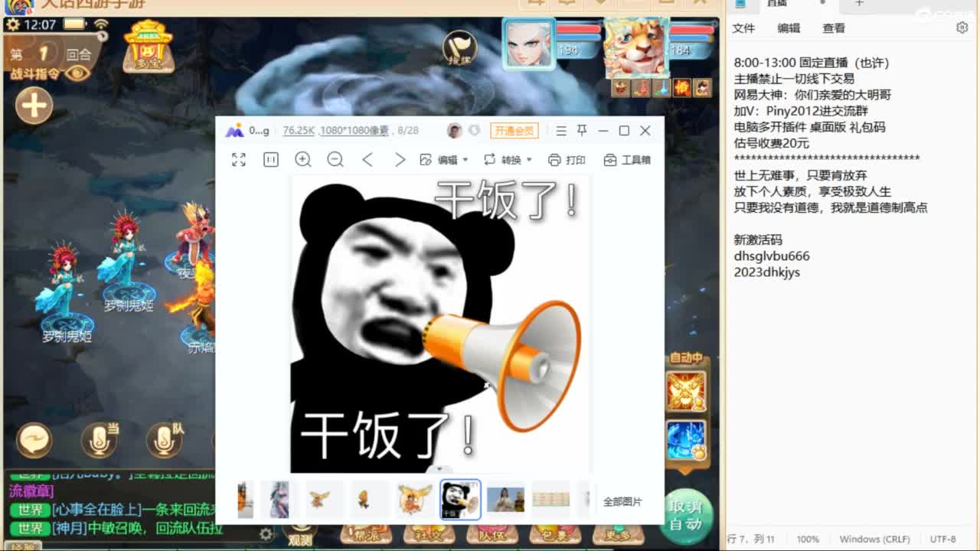Open Notepad 文件 menu
The width and height of the screenshot is (980, 551).
tap(743, 28)
